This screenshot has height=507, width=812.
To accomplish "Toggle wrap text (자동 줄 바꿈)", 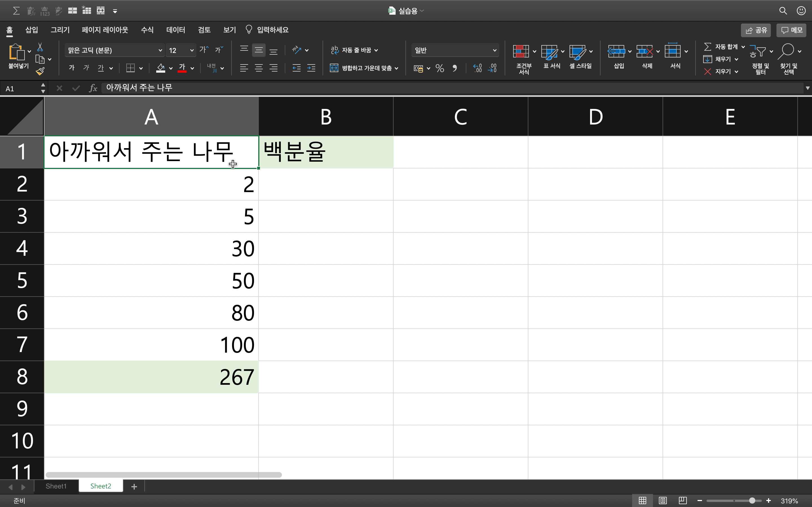I will pyautogui.click(x=354, y=50).
